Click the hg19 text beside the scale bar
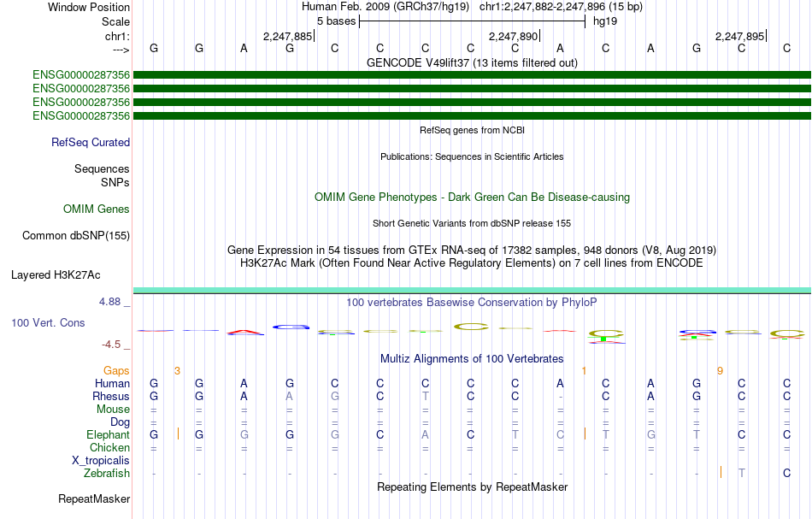The image size is (812, 519). point(605,21)
